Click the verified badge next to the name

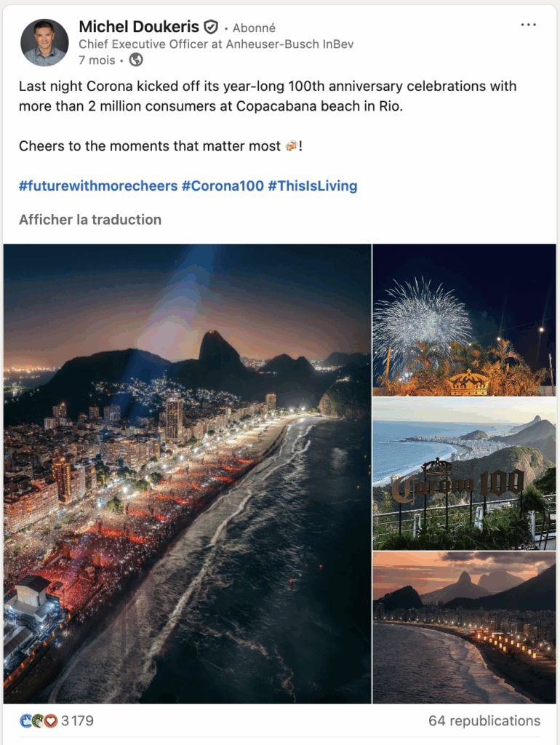[x=211, y=28]
